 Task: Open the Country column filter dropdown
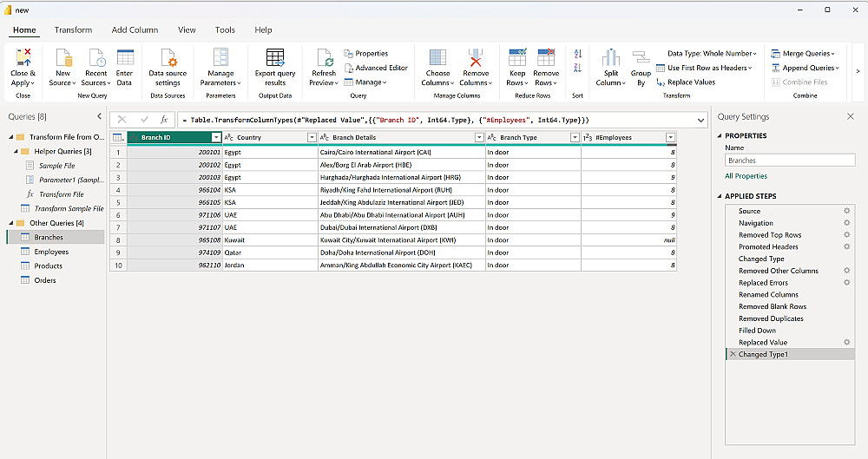[312, 137]
